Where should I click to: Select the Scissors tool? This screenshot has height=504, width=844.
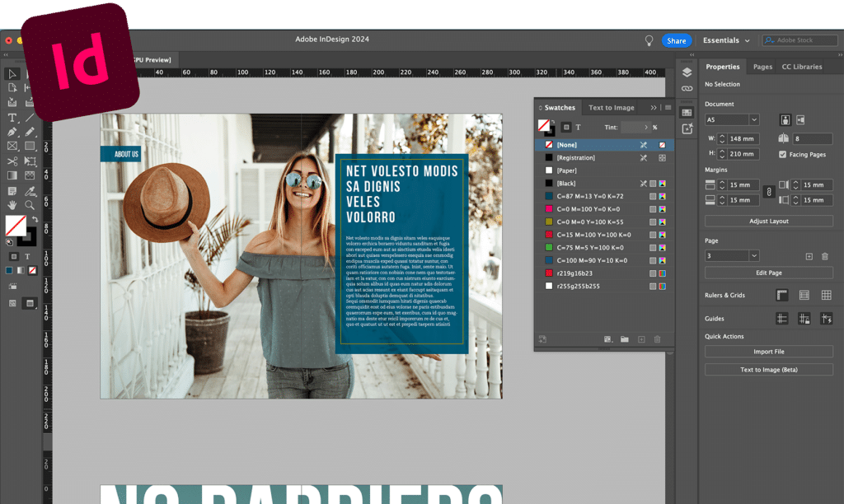click(x=12, y=161)
